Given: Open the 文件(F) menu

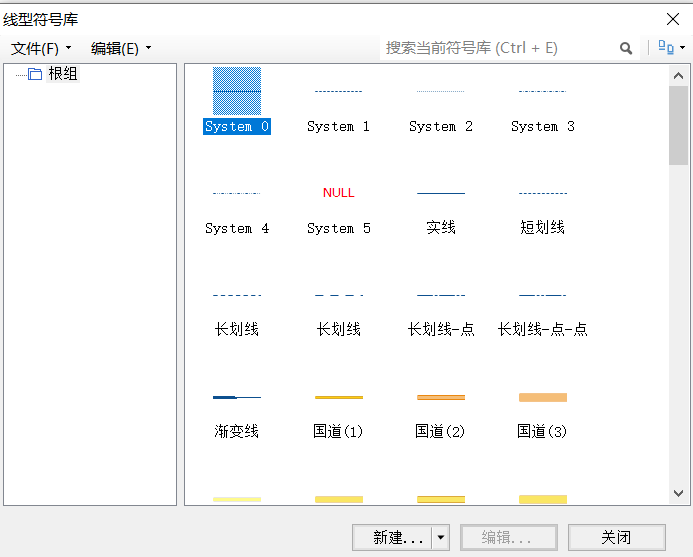Looking at the screenshot, I should (41, 48).
